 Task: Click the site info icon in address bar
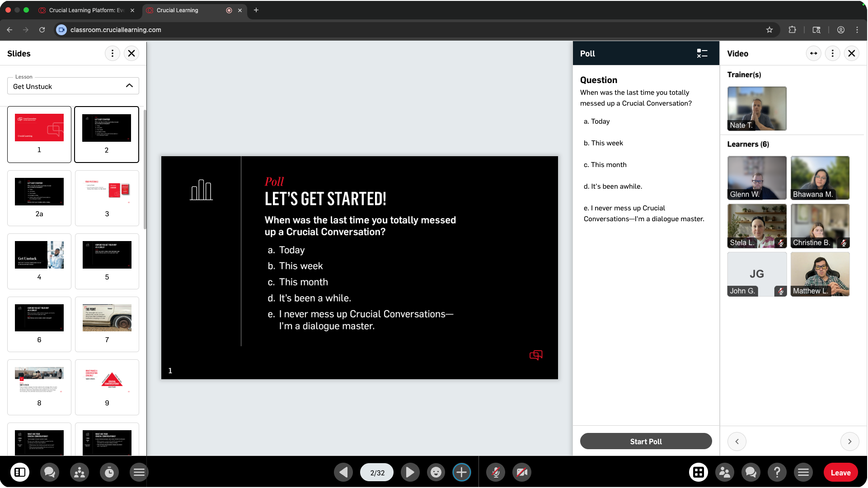click(x=61, y=30)
